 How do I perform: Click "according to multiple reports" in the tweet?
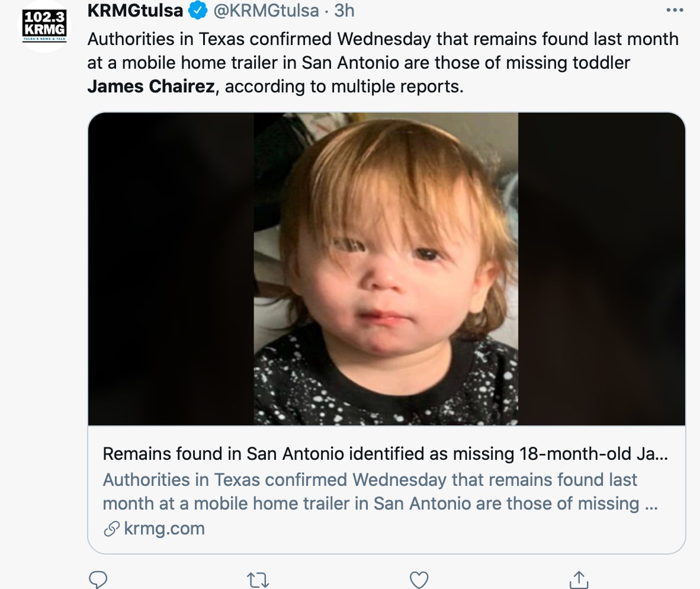(343, 87)
